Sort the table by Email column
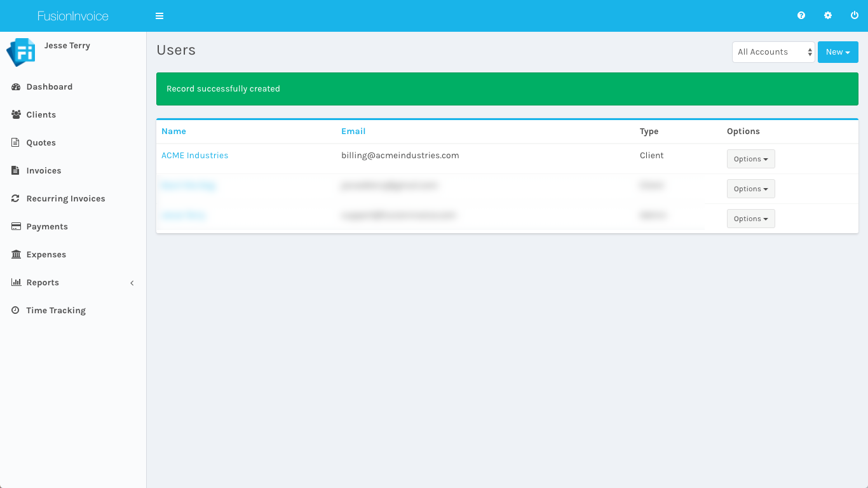Image resolution: width=868 pixels, height=488 pixels. (353, 132)
